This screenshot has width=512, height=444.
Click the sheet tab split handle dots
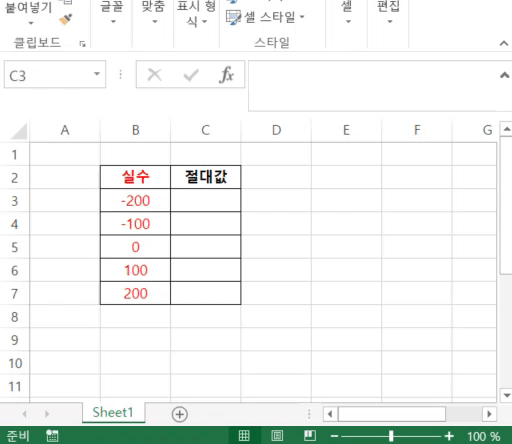pyautogui.click(x=309, y=414)
